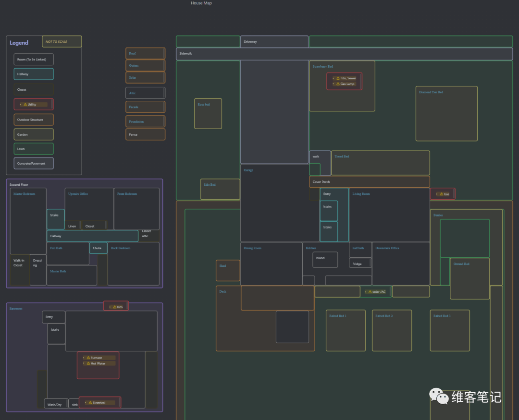Open the Diamond Tier Bed link

[431, 92]
